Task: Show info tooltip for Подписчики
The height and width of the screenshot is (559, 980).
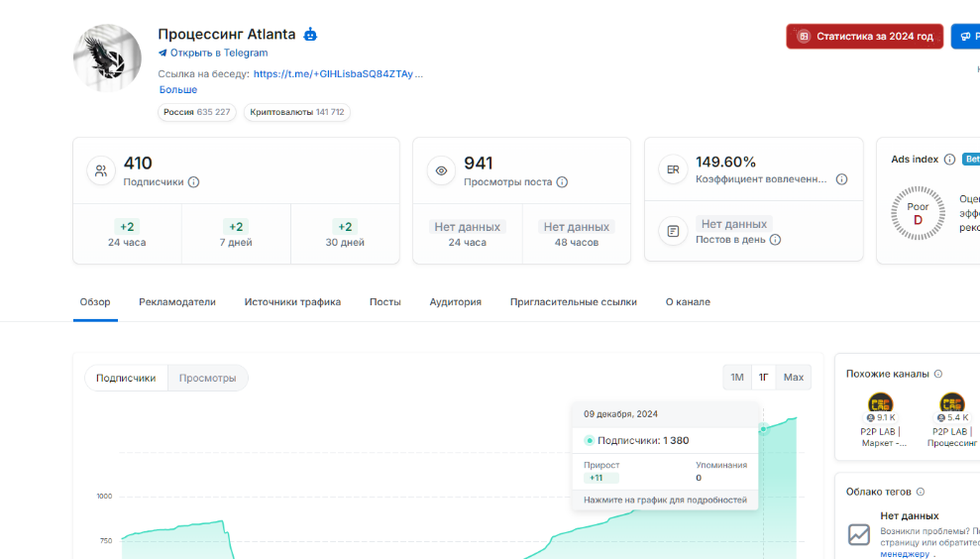Action: click(x=194, y=182)
